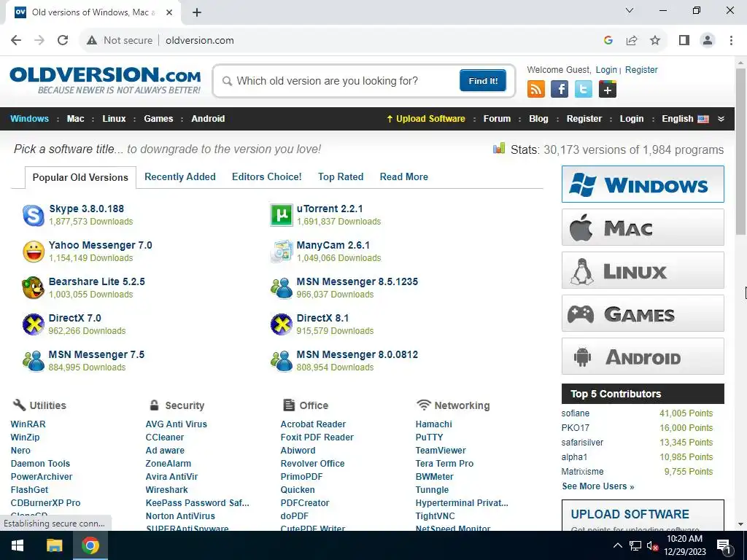Click the ManyCam icon
Screen dimensions: 747x560
(x=281, y=252)
